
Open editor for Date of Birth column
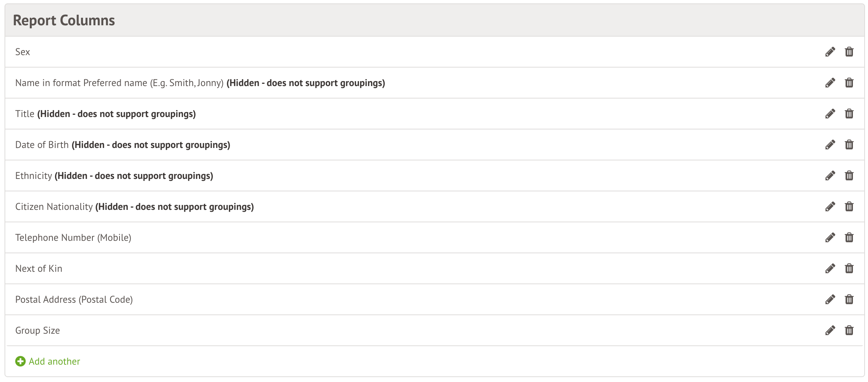pos(830,145)
